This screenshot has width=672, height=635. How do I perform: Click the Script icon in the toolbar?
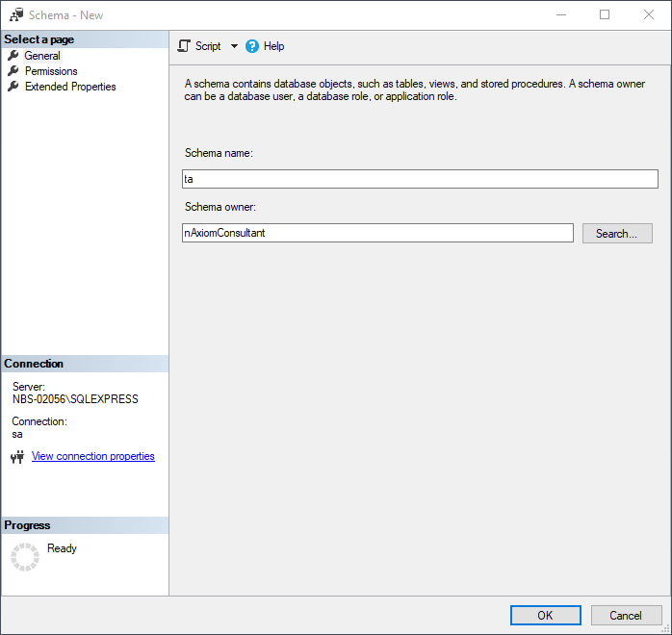tap(184, 46)
